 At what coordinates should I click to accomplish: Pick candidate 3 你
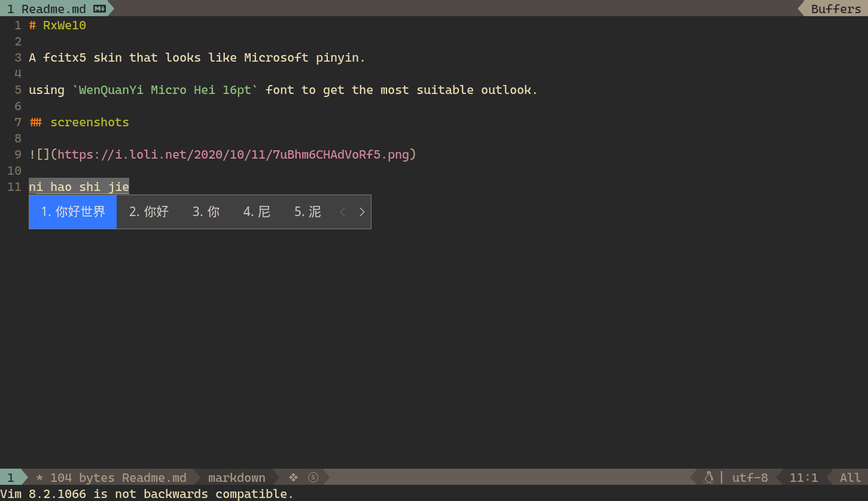point(206,212)
